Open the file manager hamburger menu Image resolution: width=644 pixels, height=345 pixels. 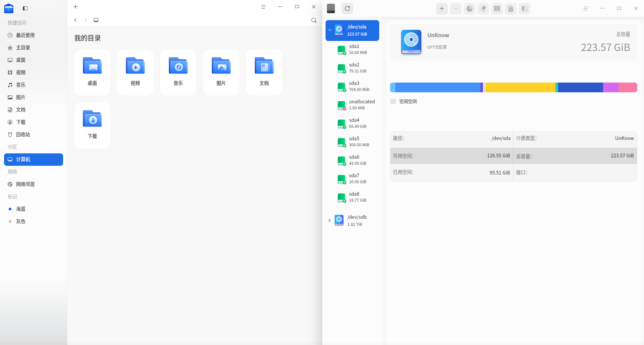(263, 7)
